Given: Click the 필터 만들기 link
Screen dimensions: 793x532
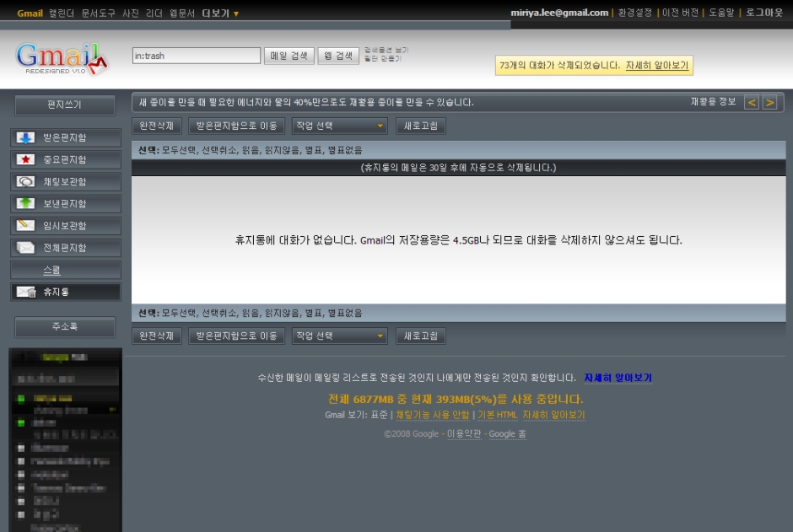Looking at the screenshot, I should (x=382, y=59).
